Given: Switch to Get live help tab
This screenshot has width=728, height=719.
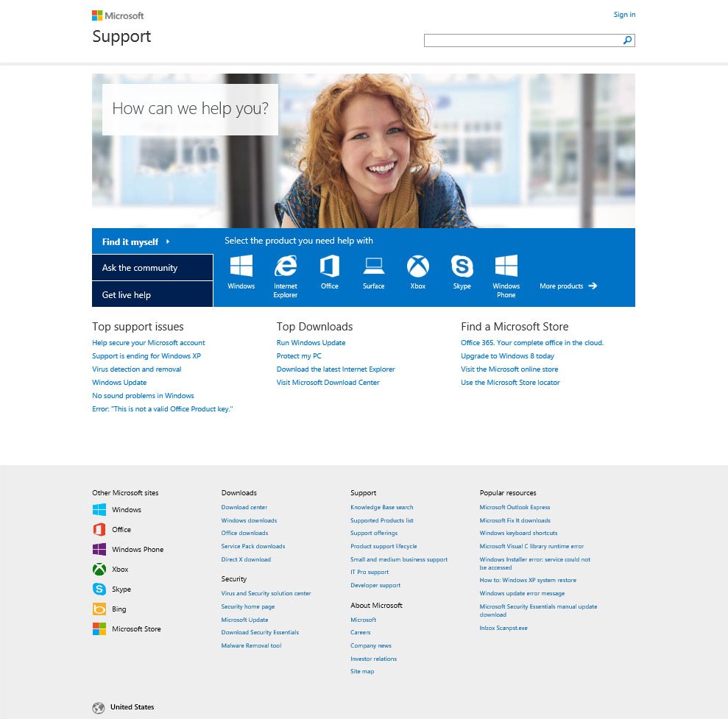Looking at the screenshot, I should tap(152, 295).
